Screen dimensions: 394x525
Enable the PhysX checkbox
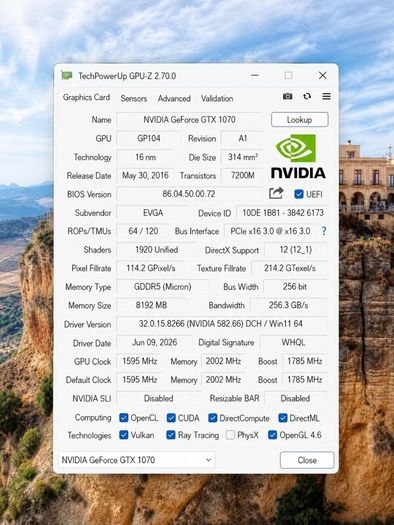230,435
